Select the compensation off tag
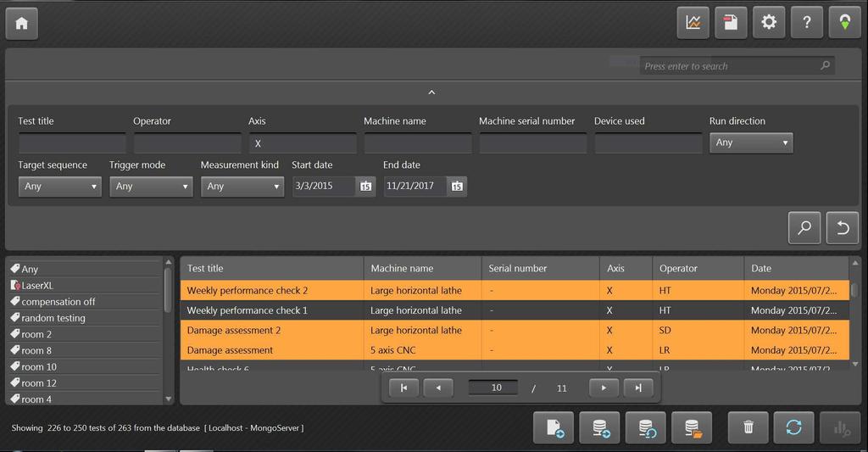Image resolution: width=868 pixels, height=452 pixels. point(86,302)
